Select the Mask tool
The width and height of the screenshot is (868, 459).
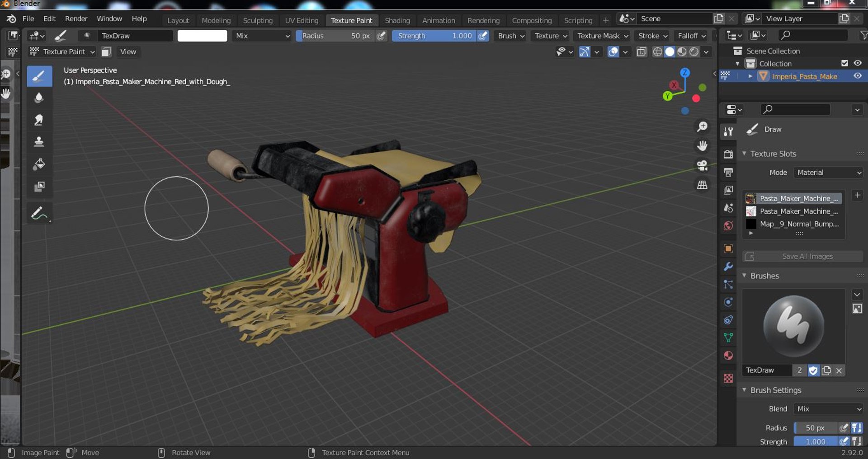click(39, 186)
